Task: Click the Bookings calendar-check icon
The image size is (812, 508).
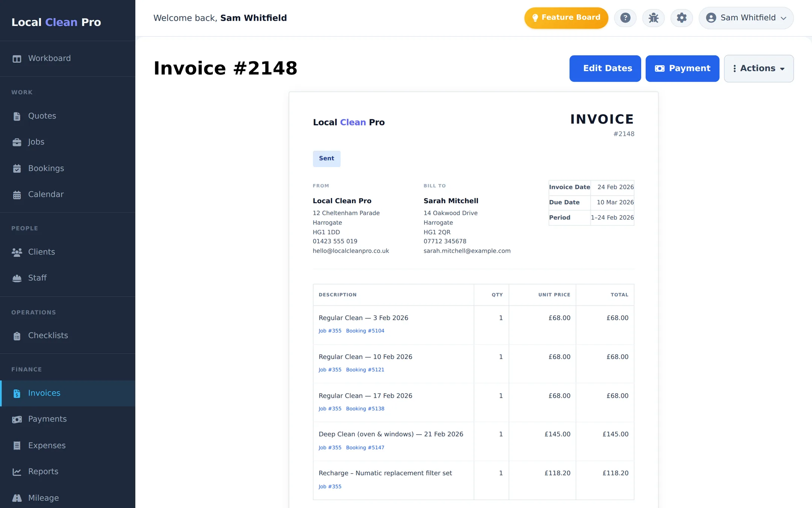Action: click(17, 169)
